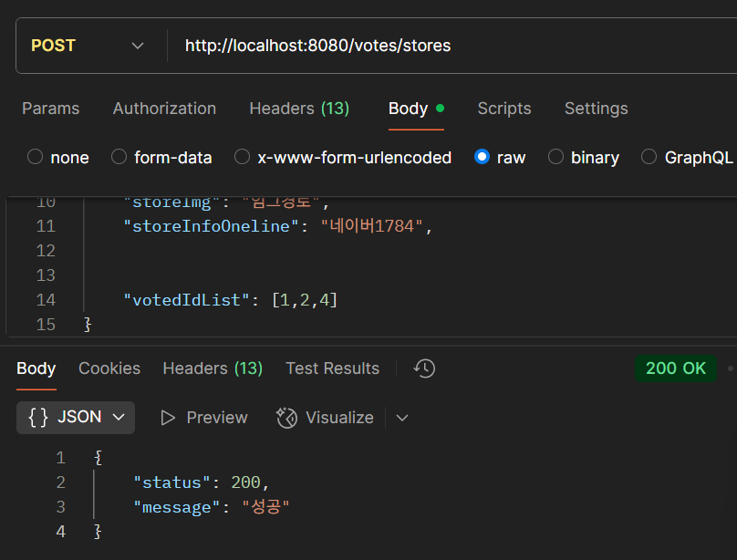The image size is (737, 560).
Task: Open the response history icon
Action: 424,368
